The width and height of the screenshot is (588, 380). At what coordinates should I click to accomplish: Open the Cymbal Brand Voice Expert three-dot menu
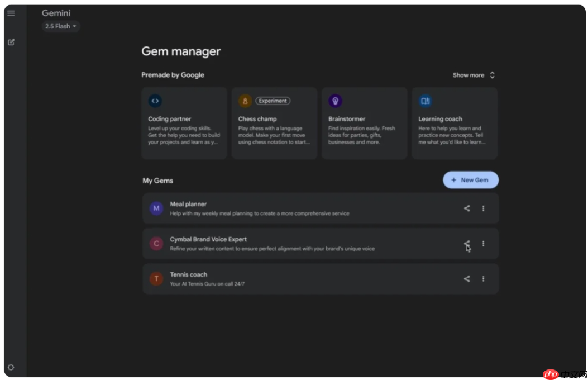(484, 243)
